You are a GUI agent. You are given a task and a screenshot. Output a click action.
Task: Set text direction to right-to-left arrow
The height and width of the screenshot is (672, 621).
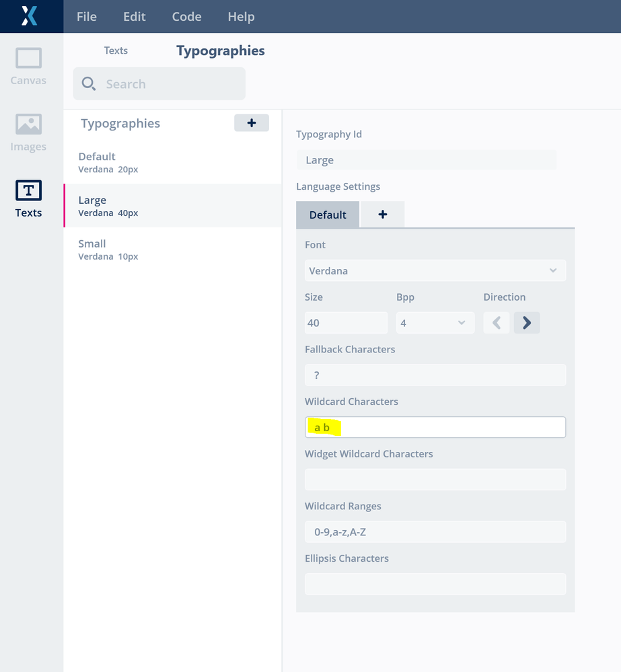497,323
